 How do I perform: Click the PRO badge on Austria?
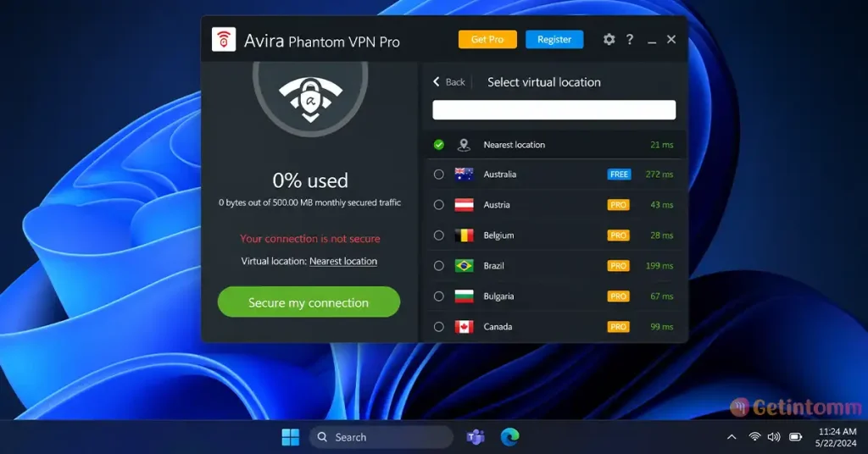coord(618,205)
